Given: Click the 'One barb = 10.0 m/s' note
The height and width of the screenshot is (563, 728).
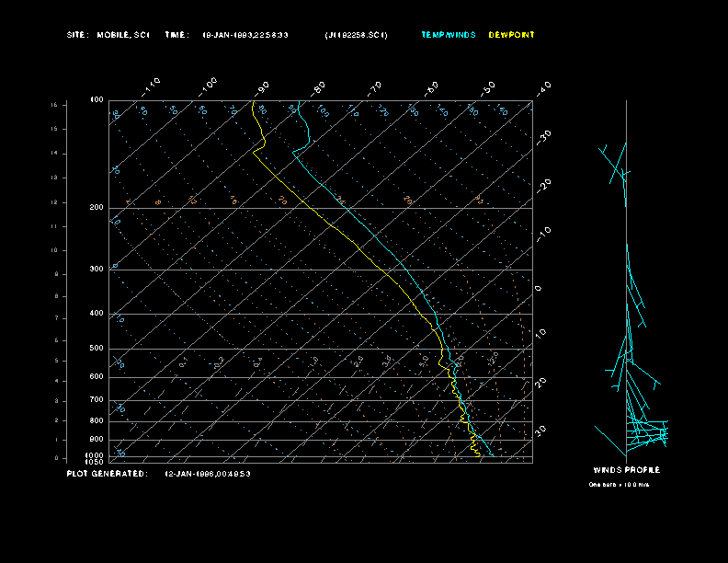Looking at the screenshot, I should point(619,485).
